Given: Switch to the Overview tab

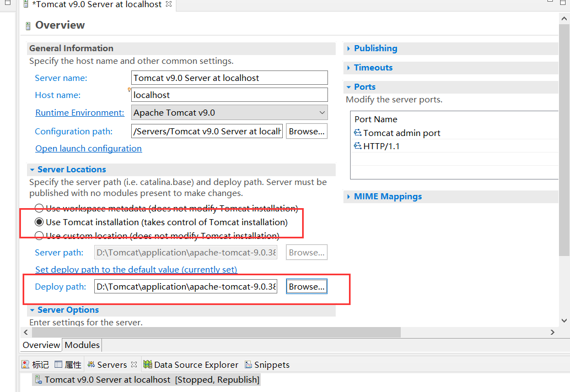Looking at the screenshot, I should (x=41, y=345).
